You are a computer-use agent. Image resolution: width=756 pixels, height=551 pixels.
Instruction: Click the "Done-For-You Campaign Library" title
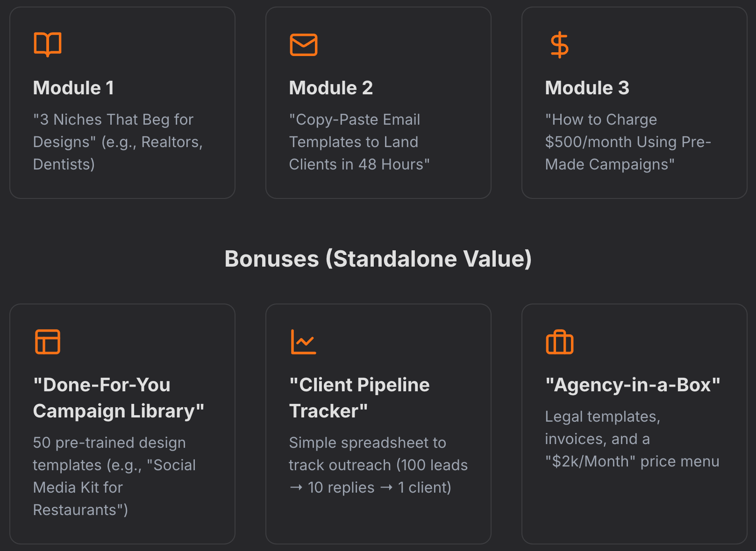tap(119, 398)
